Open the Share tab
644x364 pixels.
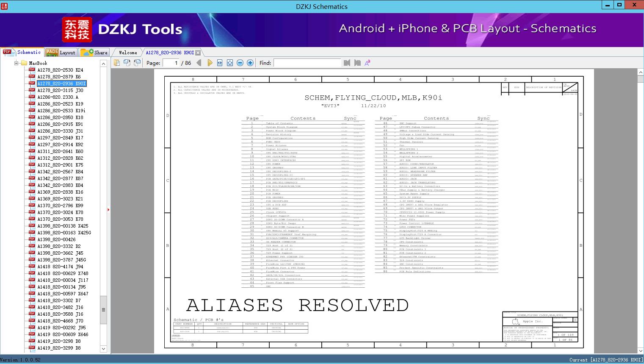(x=94, y=53)
